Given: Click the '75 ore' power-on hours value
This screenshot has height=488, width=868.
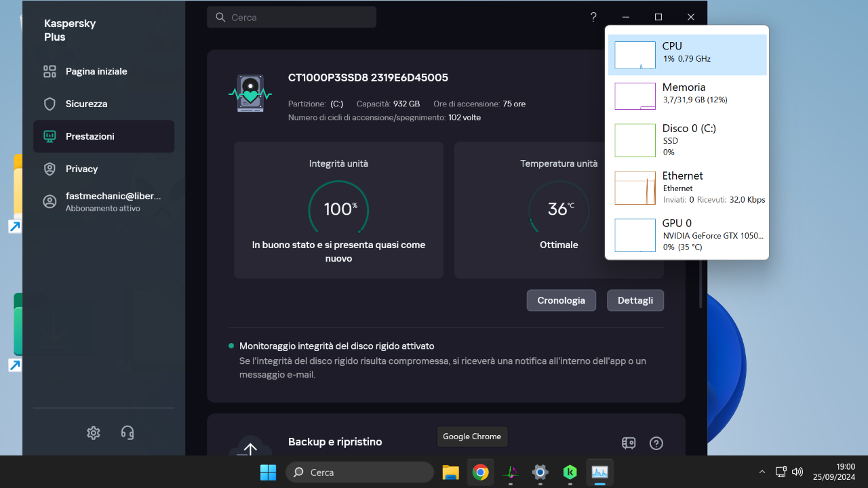Looking at the screenshot, I should pos(514,104).
